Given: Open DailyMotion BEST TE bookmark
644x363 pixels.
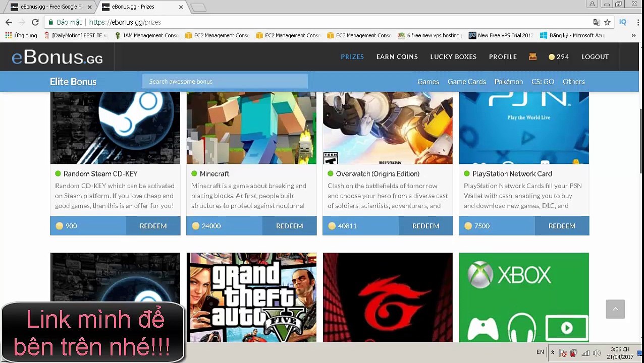Looking at the screenshot, I should [76, 36].
